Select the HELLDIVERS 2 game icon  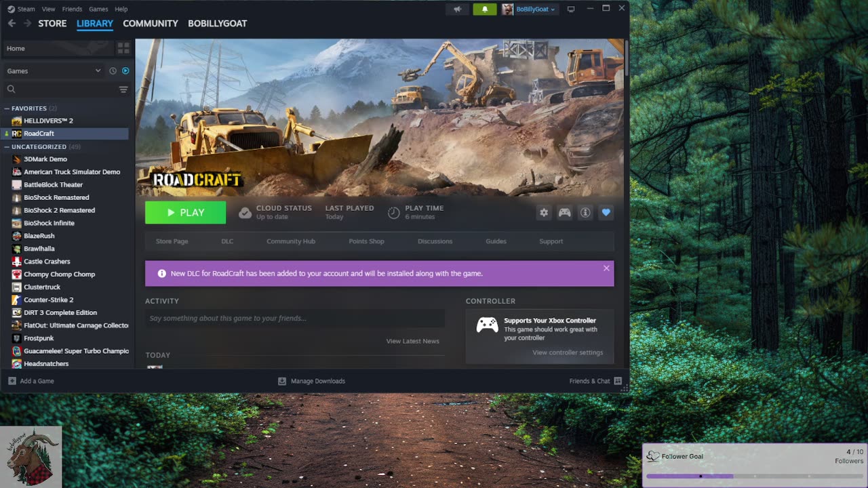point(17,121)
